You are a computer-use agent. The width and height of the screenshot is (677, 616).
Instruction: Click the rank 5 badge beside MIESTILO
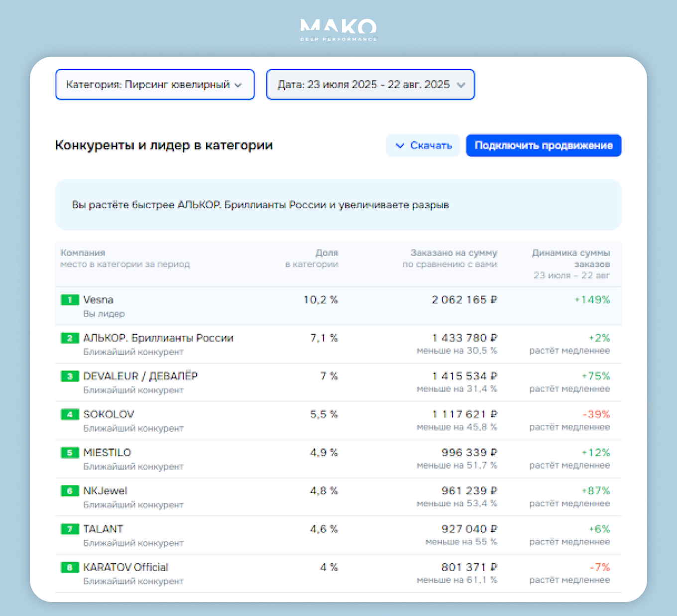pos(70,453)
